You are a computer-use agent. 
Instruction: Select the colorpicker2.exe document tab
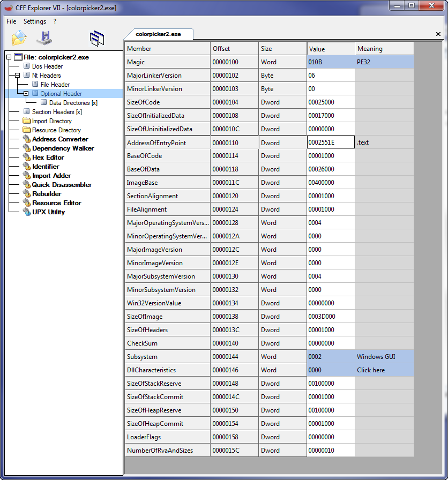(x=158, y=34)
